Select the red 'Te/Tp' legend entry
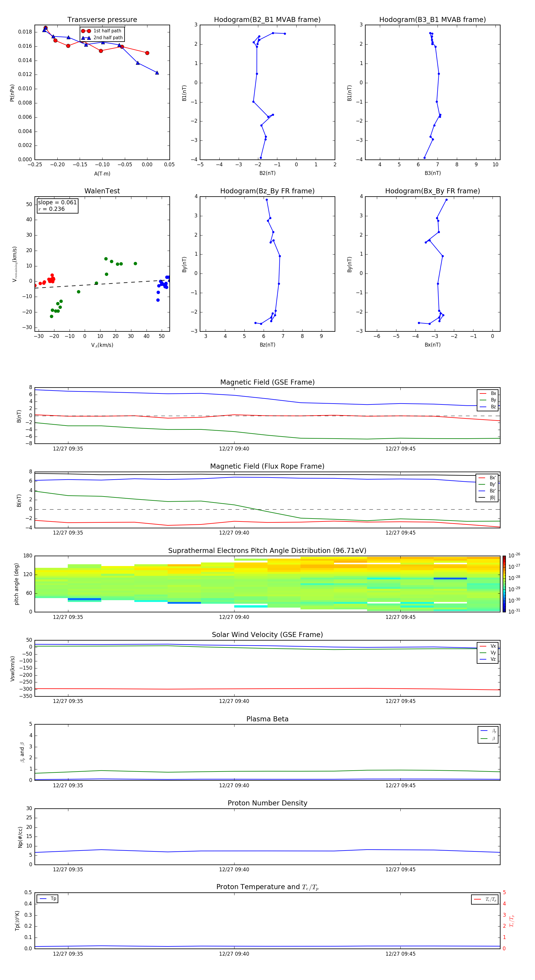 pyautogui.click(x=485, y=899)
